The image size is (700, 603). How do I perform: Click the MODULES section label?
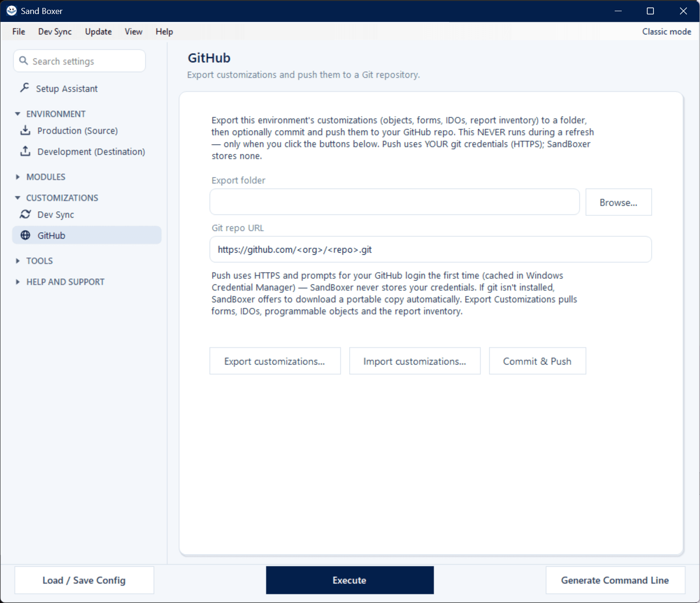pos(46,177)
